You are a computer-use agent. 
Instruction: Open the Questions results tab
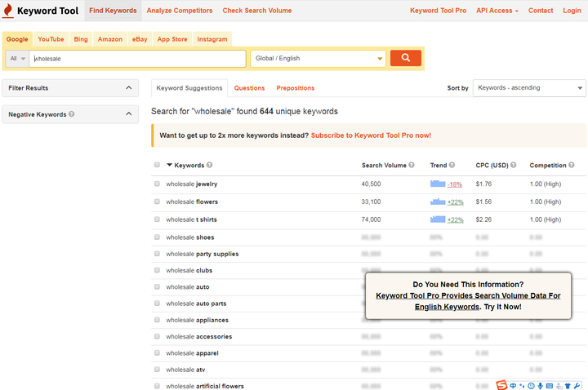click(x=249, y=88)
